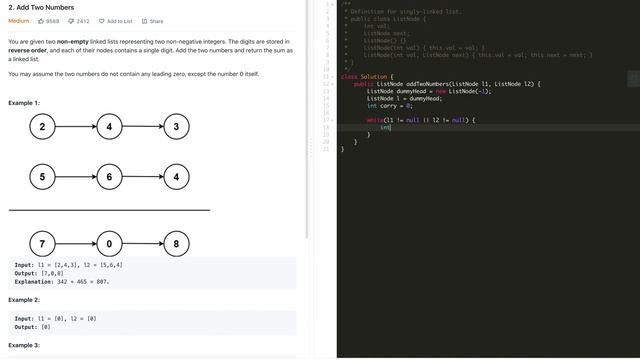
Task: Click node 4 in the middle of the first linked list
Action: 109,127
